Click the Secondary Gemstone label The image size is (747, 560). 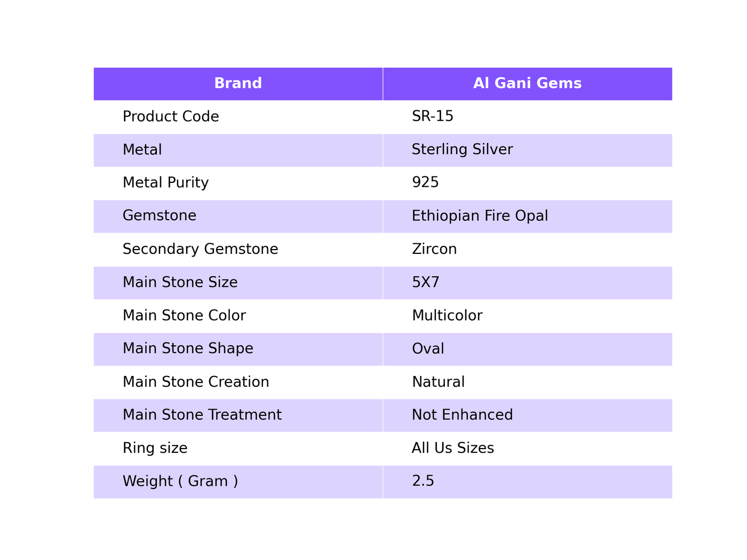200,249
